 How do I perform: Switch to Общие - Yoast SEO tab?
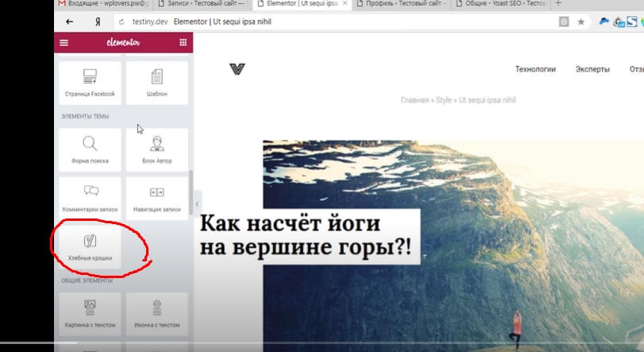coord(500,4)
